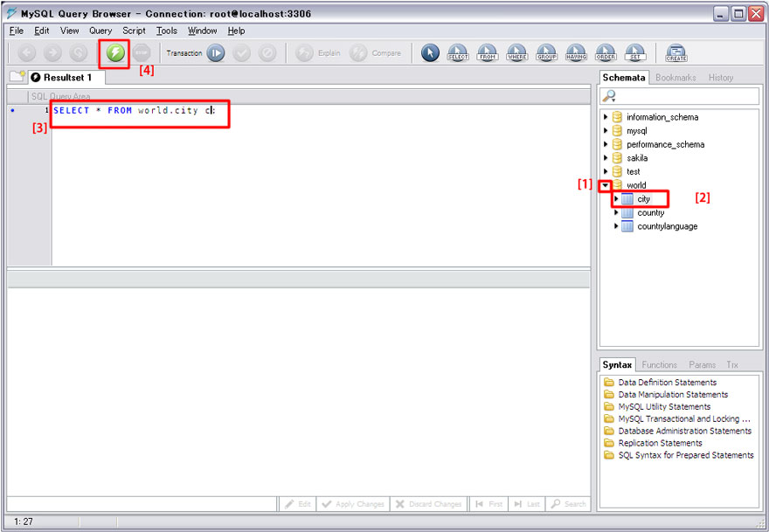Image resolution: width=769 pixels, height=532 pixels.
Task: Choose the WHERE clause tool
Action: pos(517,53)
